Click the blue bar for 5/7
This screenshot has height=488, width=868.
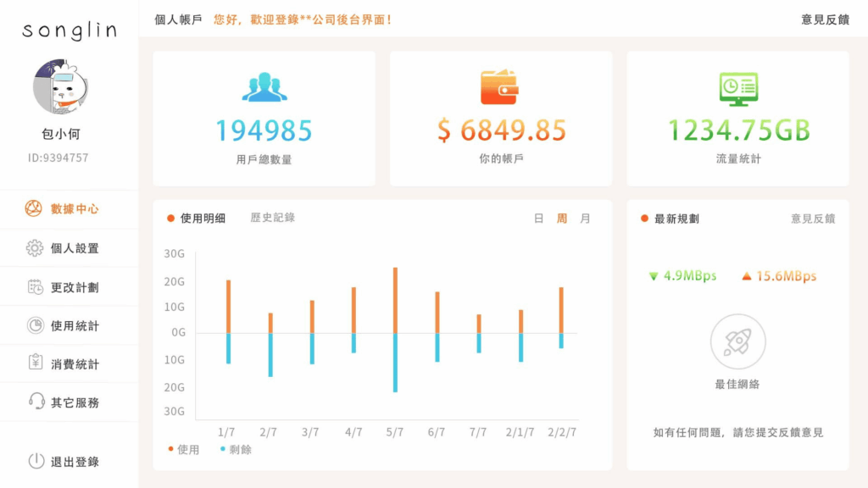point(395,363)
